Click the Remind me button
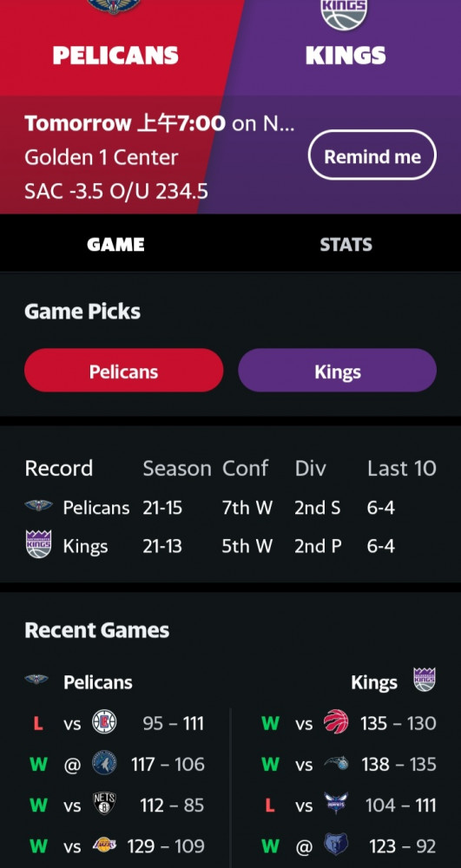 (x=372, y=155)
